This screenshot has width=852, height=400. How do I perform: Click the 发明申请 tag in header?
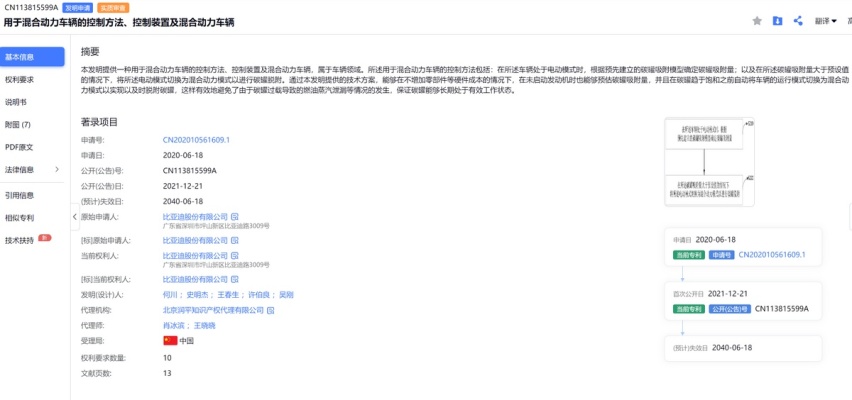76,8
